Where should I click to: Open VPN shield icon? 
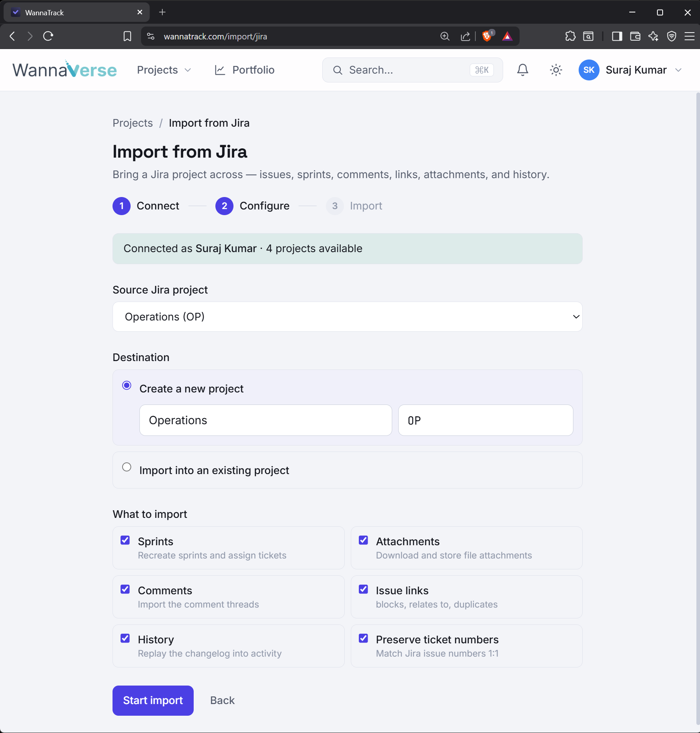[671, 36]
